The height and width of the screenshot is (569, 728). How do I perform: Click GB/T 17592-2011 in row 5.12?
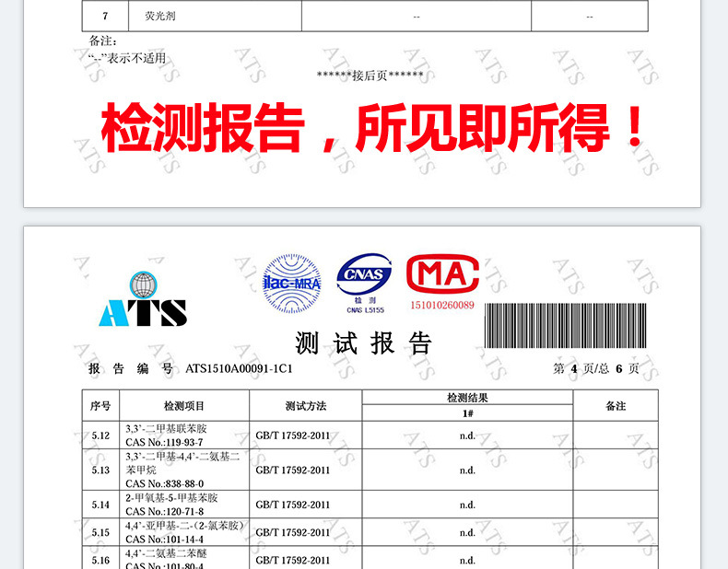(x=292, y=435)
